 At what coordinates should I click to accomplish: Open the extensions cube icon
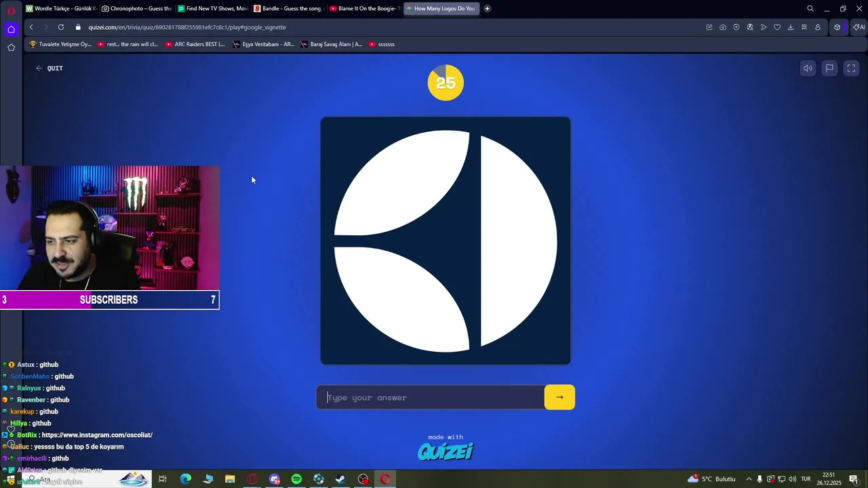tap(837, 27)
